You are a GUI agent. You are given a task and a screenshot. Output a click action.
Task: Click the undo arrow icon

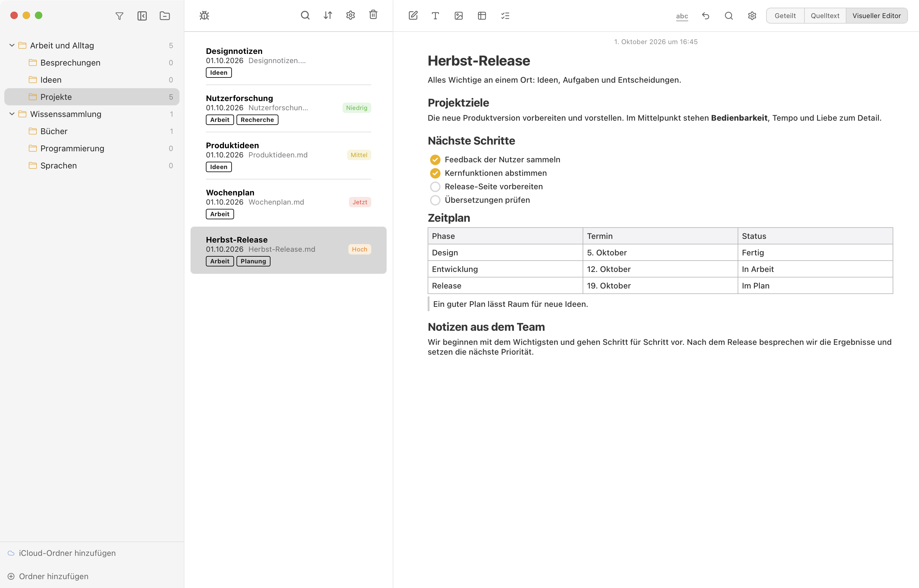coord(705,16)
